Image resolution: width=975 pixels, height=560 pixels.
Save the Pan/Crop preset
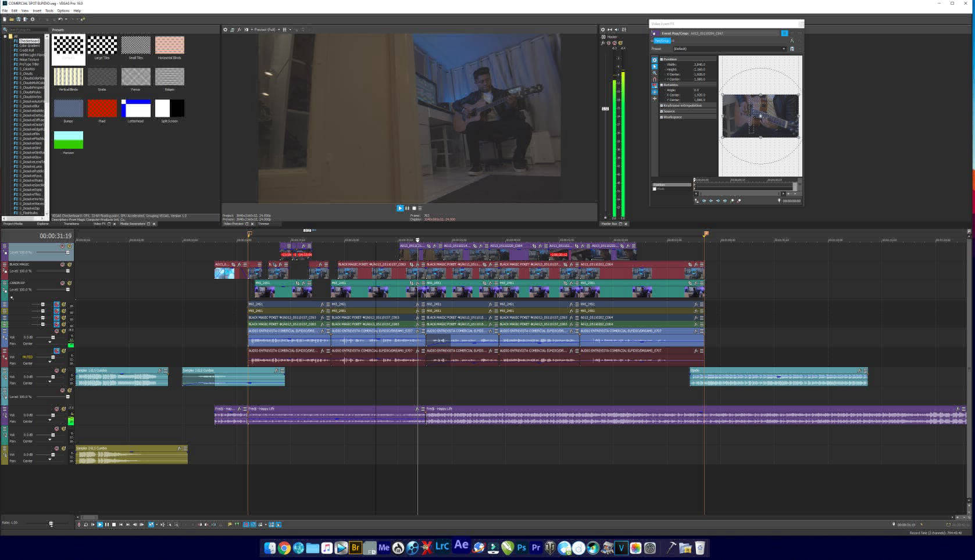coord(792,49)
